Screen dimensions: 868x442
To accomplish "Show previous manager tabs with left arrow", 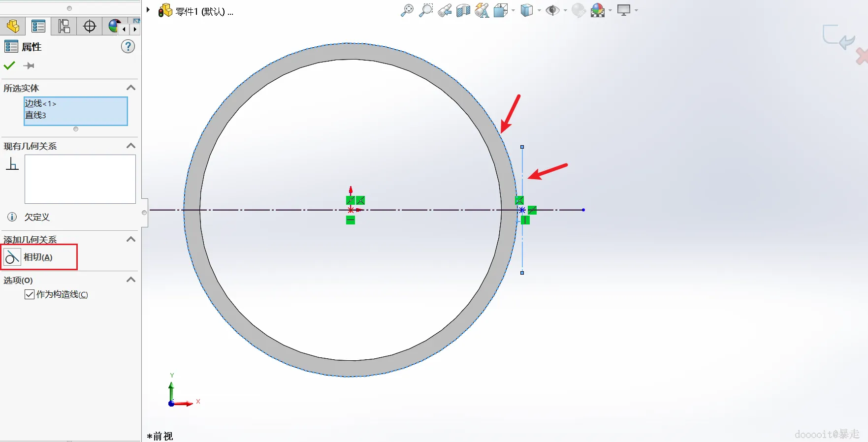I will pyautogui.click(x=124, y=29).
